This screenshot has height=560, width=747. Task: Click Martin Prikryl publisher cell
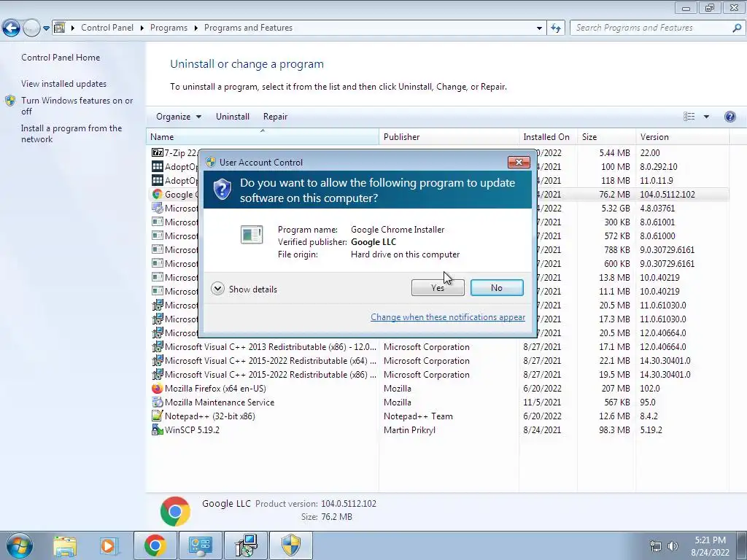pos(409,429)
